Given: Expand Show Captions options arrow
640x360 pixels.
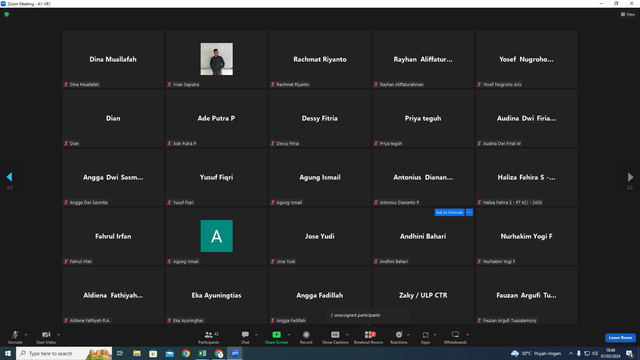Looking at the screenshot, I should 347,335.
